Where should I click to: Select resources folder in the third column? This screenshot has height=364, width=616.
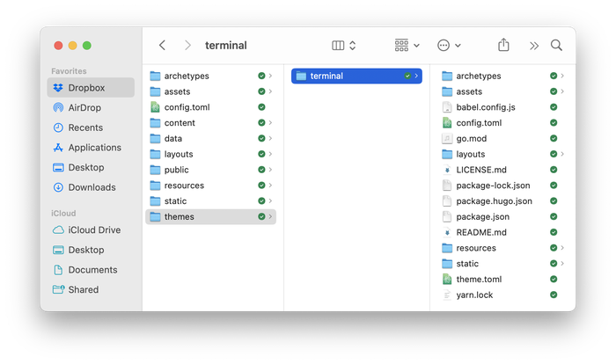(476, 248)
